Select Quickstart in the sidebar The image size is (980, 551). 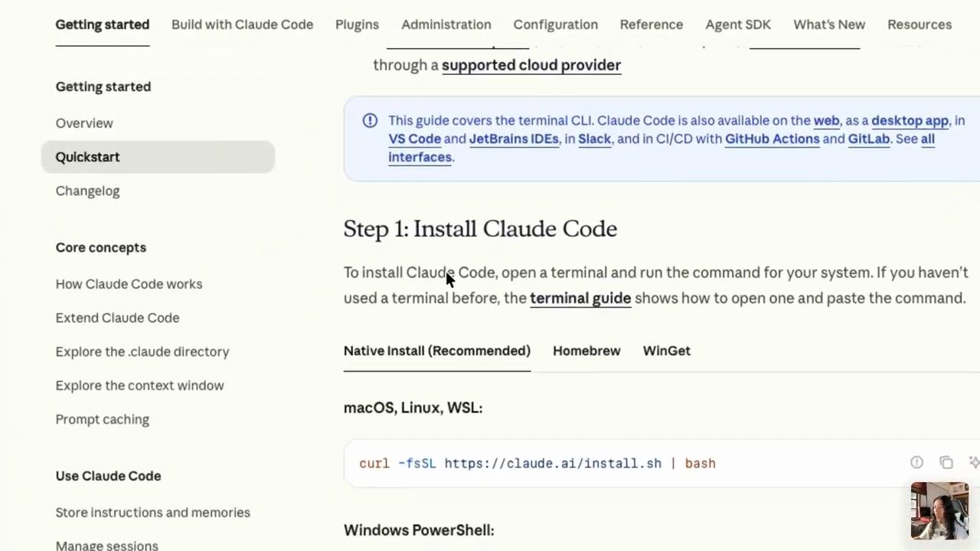coord(158,157)
